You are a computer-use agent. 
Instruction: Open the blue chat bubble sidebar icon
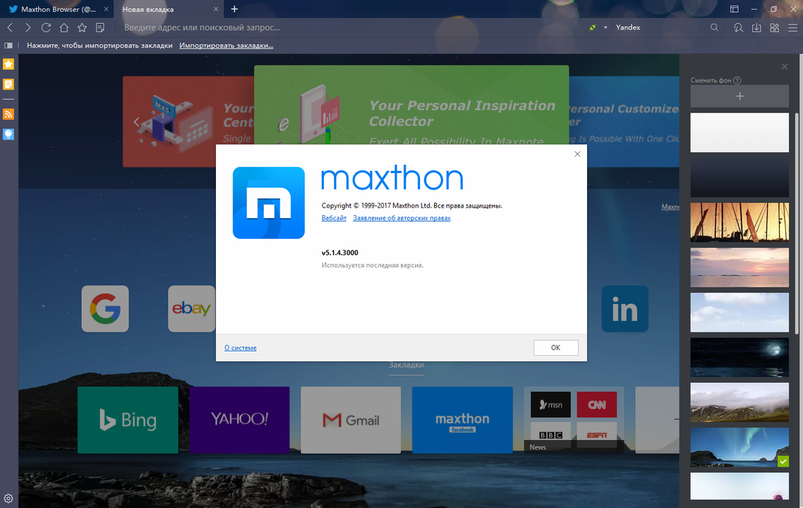[x=8, y=134]
